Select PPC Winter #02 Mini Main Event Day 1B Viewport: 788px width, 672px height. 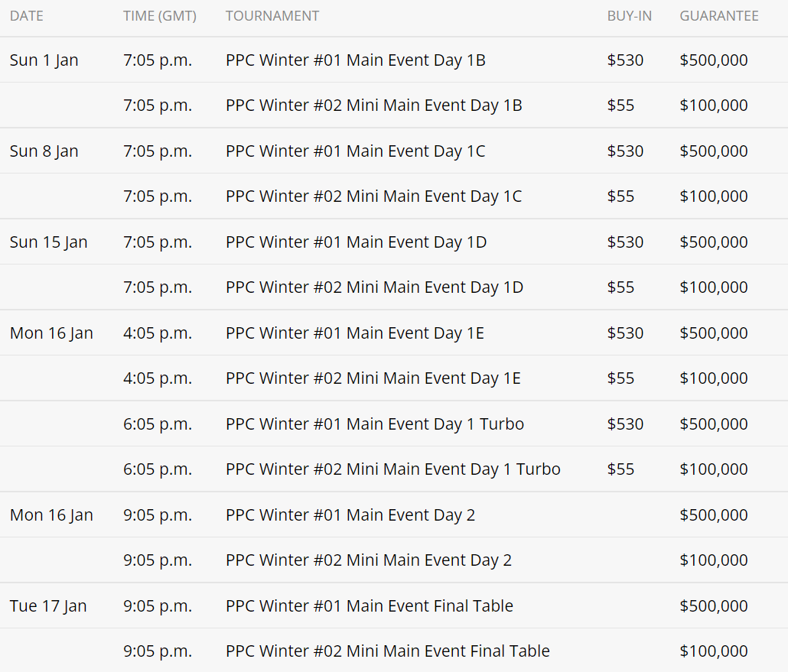tap(374, 106)
